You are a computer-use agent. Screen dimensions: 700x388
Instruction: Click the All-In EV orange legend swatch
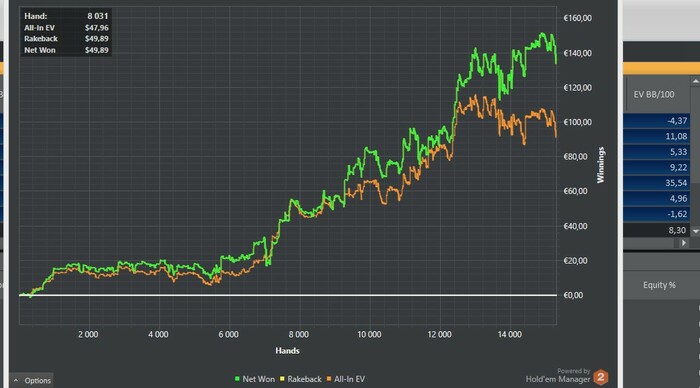329,379
